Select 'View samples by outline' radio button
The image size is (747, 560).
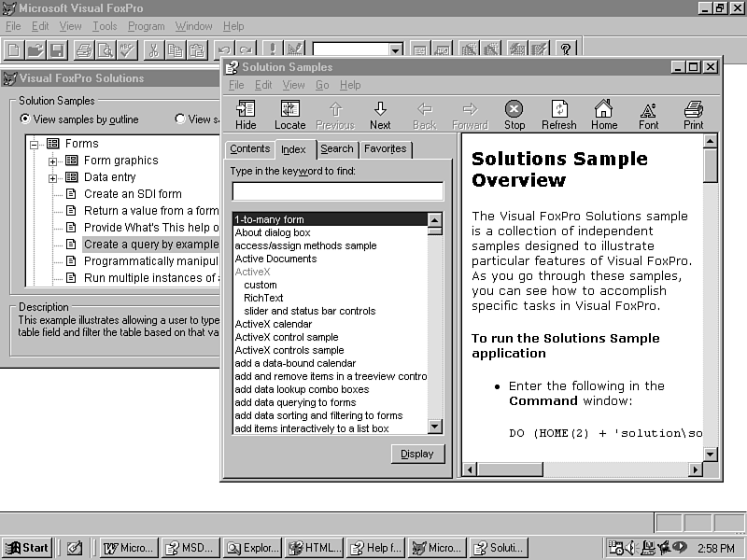[25, 119]
